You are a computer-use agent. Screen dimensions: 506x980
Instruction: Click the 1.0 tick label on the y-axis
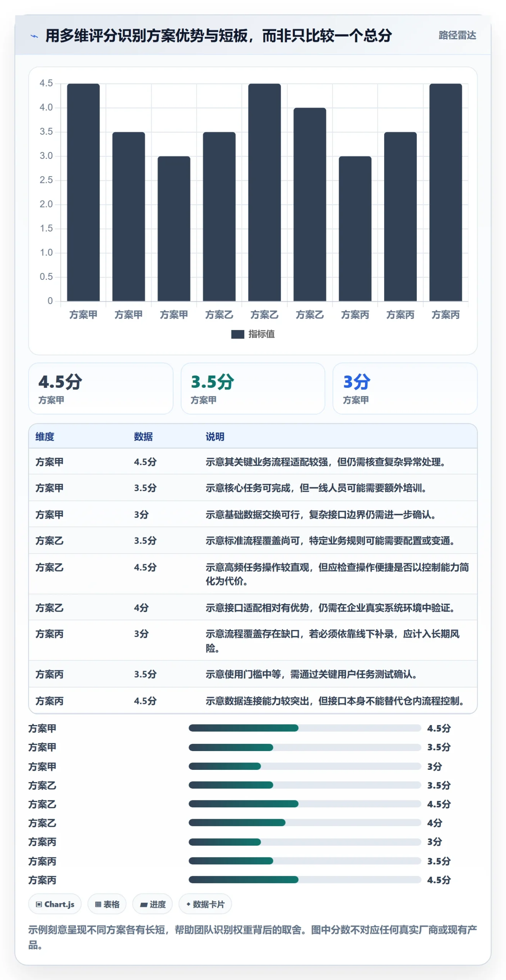click(x=46, y=253)
